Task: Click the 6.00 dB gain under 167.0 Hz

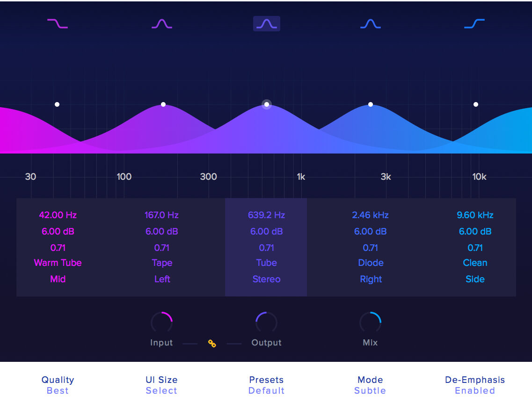Action: 161,231
